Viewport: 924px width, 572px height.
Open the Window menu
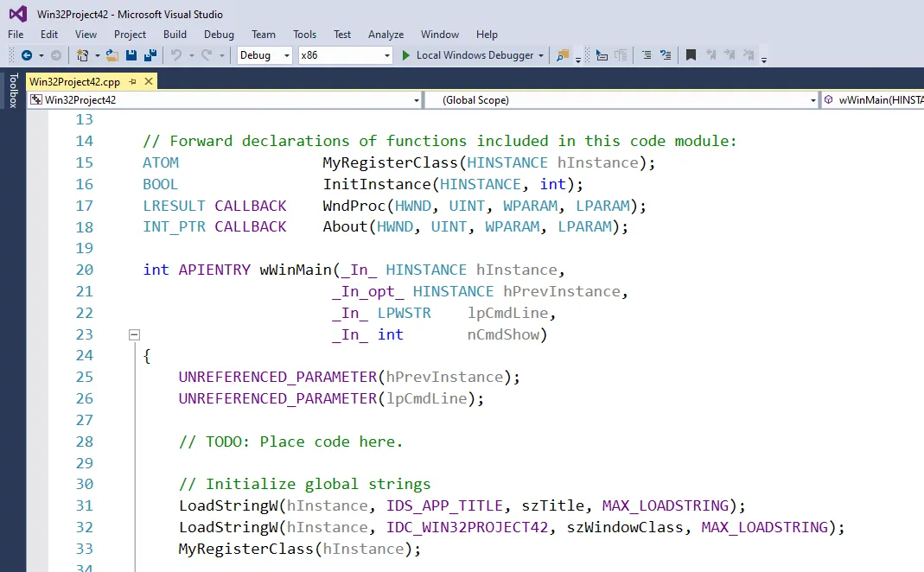[x=440, y=35]
